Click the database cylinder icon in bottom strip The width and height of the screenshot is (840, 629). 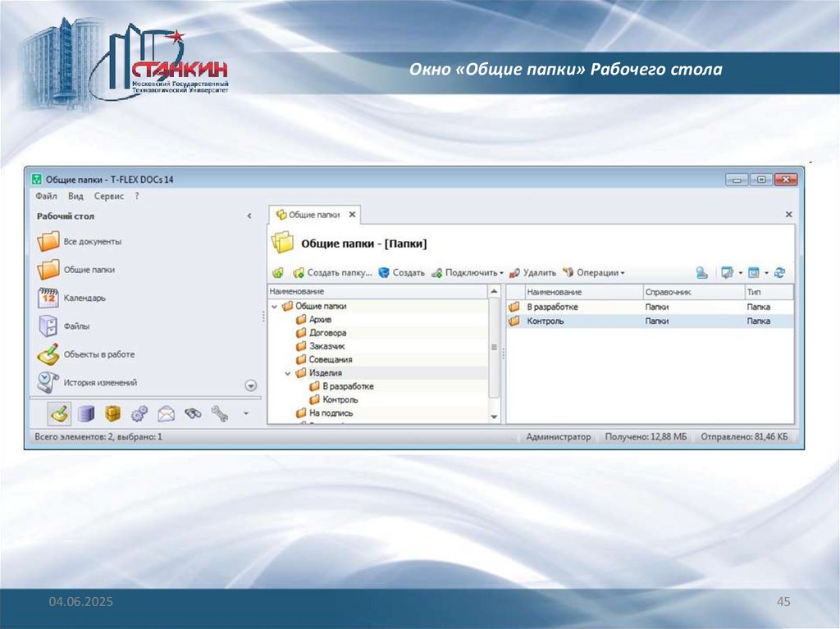coord(86,414)
